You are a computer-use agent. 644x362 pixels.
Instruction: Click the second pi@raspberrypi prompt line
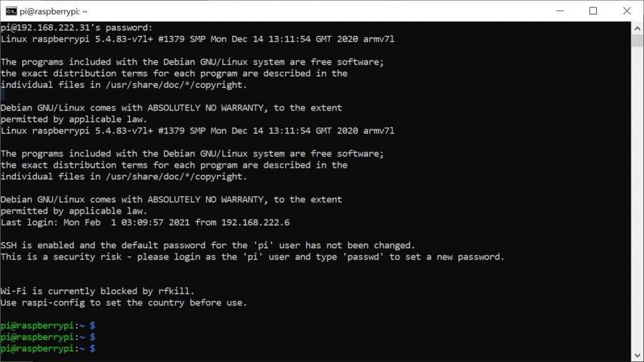coord(48,337)
